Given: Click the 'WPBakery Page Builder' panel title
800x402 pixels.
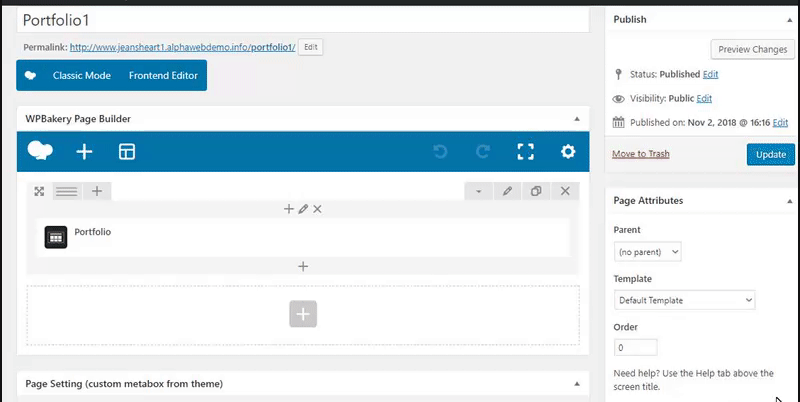Looking at the screenshot, I should [78, 119].
